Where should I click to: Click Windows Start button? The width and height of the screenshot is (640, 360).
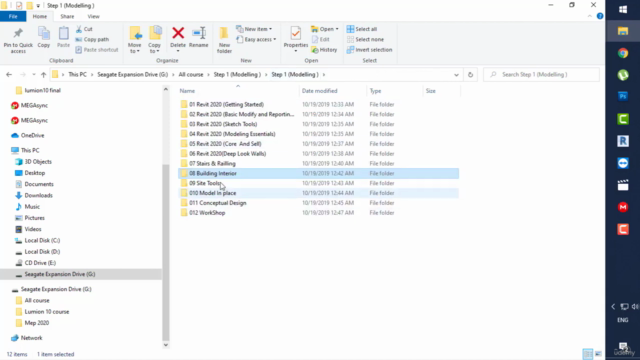tap(623, 10)
